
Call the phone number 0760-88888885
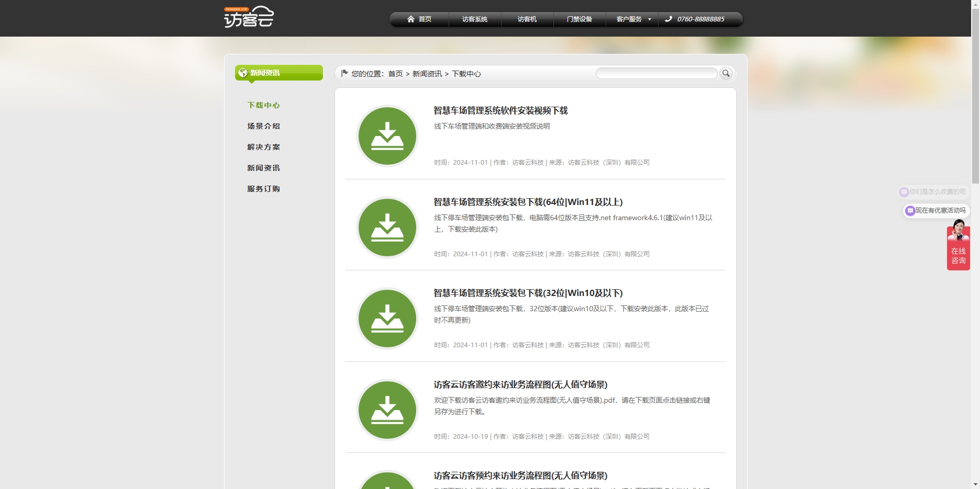(701, 19)
